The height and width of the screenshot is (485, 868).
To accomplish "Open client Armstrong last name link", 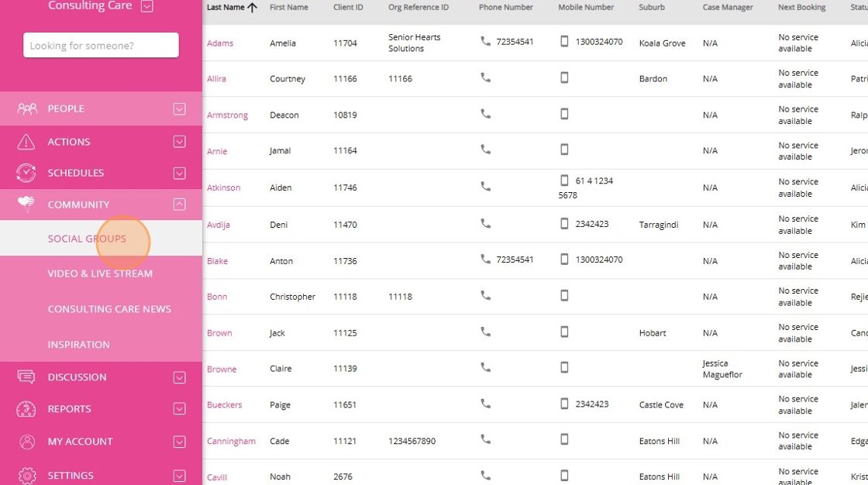I will click(x=227, y=115).
